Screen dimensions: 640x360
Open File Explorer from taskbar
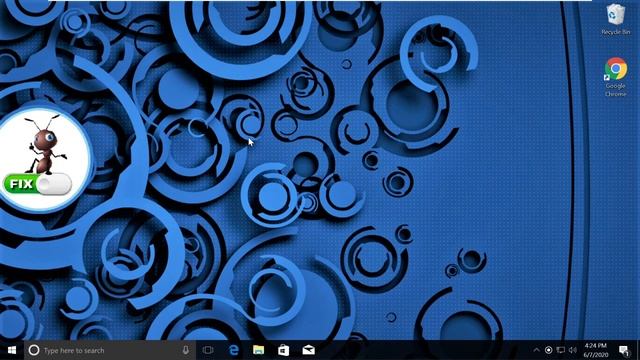pyautogui.click(x=258, y=350)
